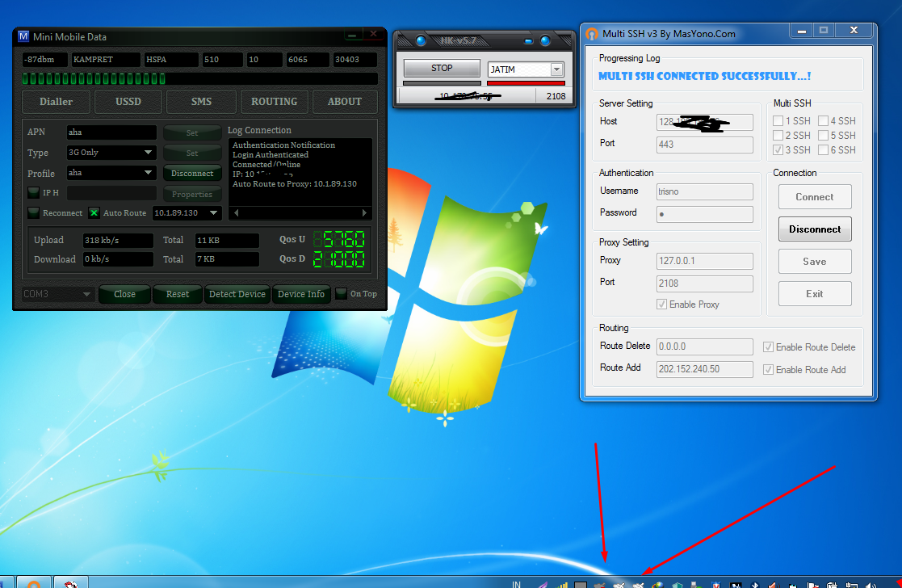Check the 5 SSH checkbox
Screen dimensions: 902x588
pos(823,135)
